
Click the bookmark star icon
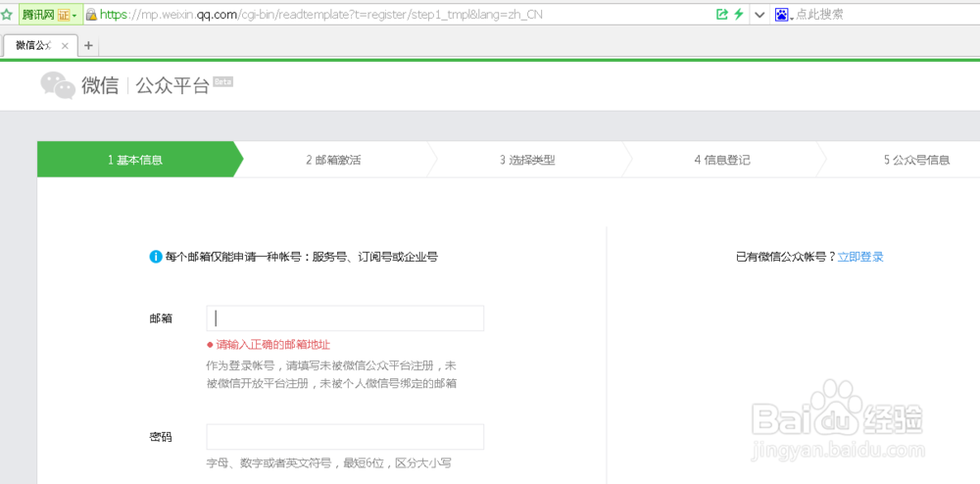point(7,14)
